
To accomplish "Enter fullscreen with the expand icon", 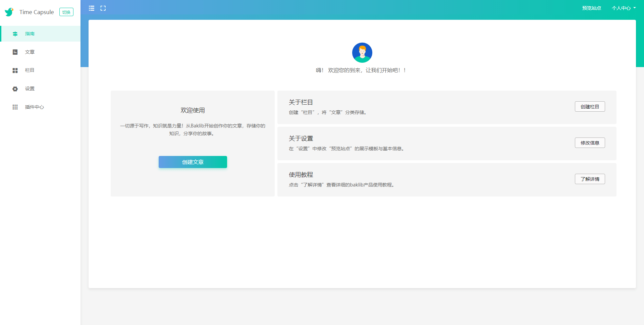I will [x=103, y=8].
